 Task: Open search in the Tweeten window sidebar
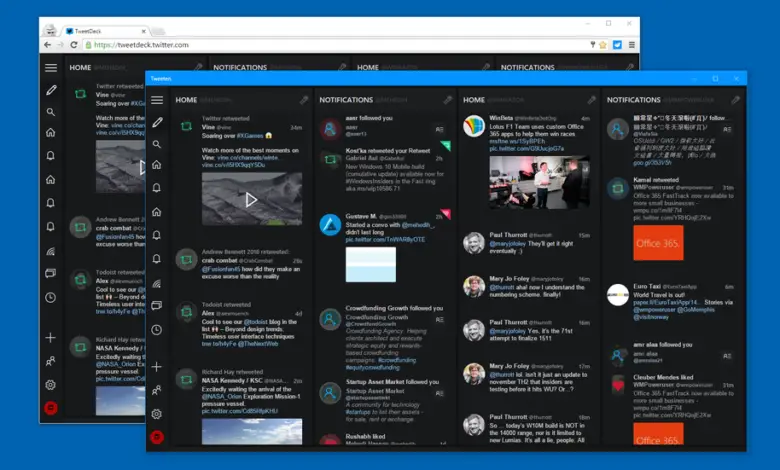tap(157, 144)
